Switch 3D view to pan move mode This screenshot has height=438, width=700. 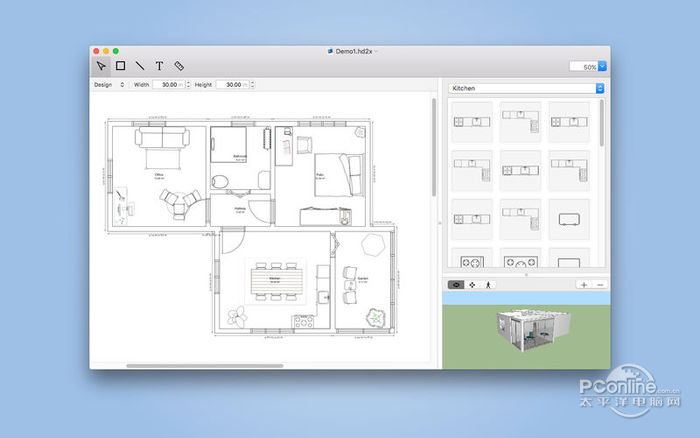(x=472, y=285)
